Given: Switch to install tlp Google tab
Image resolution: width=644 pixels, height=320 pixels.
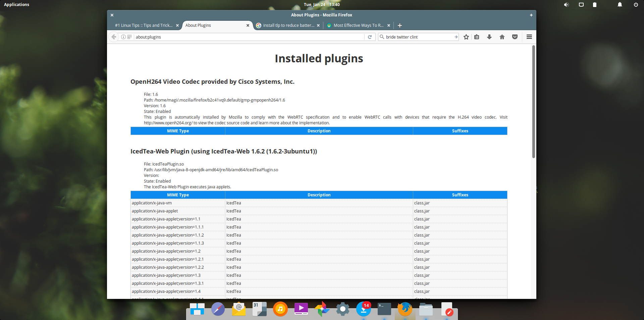Looking at the screenshot, I should [288, 25].
